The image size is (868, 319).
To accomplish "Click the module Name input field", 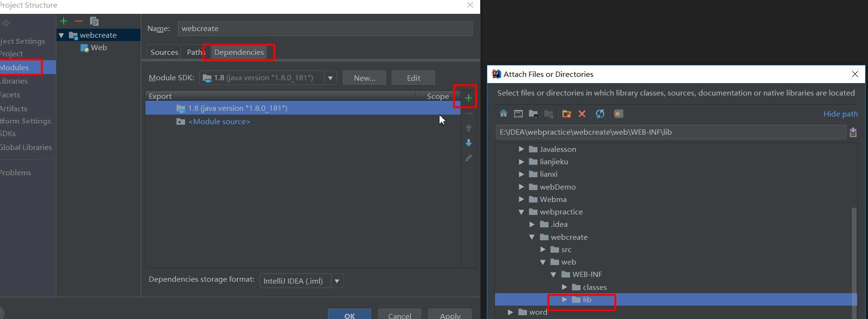I will (325, 29).
